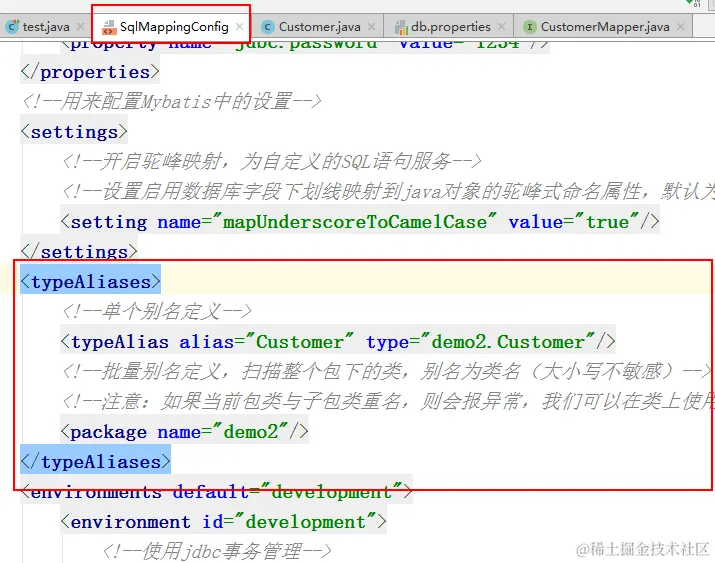Viewport: 715px width, 563px height.
Task: Click the mapUnderscoreToCamelCase attribute value
Action: pyautogui.click(x=354, y=222)
